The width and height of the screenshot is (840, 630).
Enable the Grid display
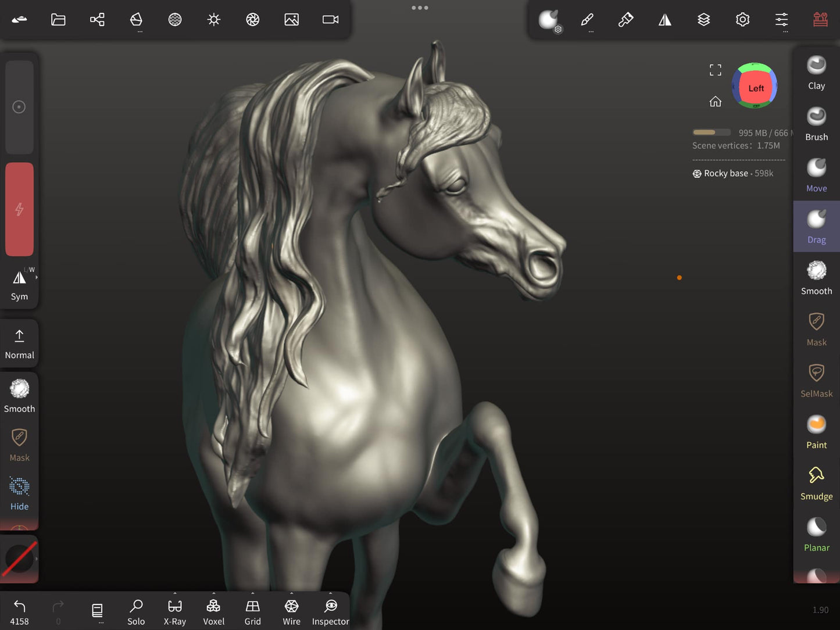point(252,612)
